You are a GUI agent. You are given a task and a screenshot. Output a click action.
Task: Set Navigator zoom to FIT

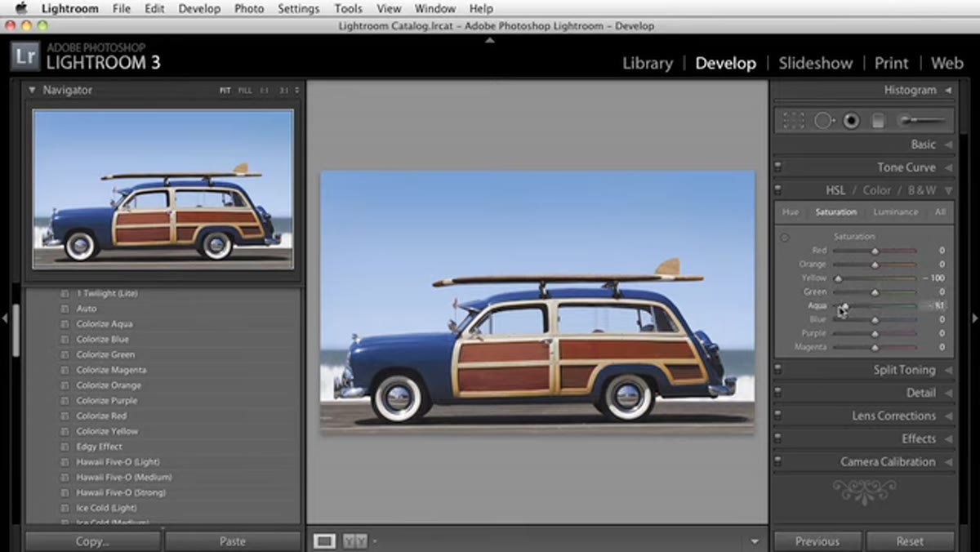coord(225,91)
